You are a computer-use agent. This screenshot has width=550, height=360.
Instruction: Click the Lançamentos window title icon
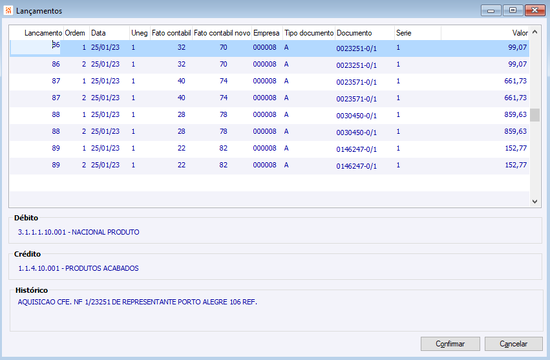coord(8,11)
